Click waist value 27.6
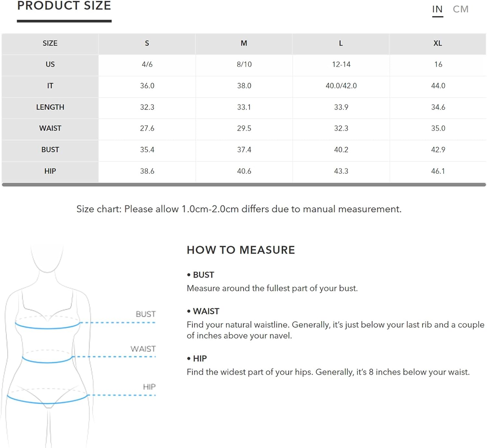487x448 pixels. 147,128
